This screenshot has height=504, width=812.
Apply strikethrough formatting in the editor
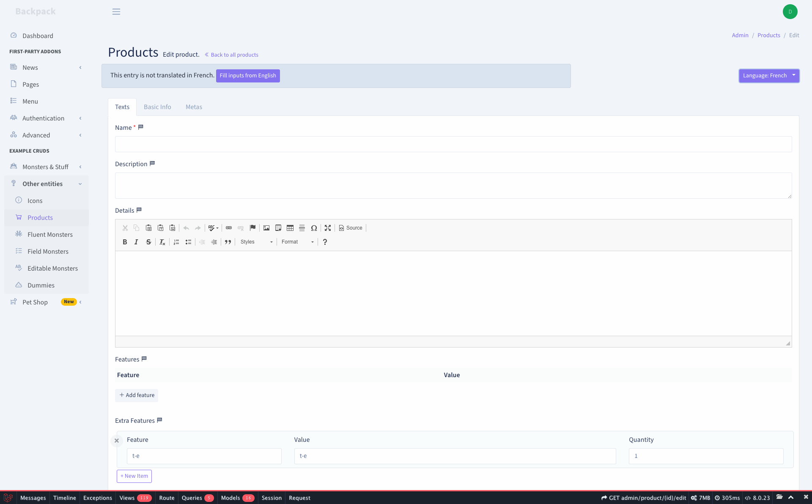pyautogui.click(x=148, y=242)
